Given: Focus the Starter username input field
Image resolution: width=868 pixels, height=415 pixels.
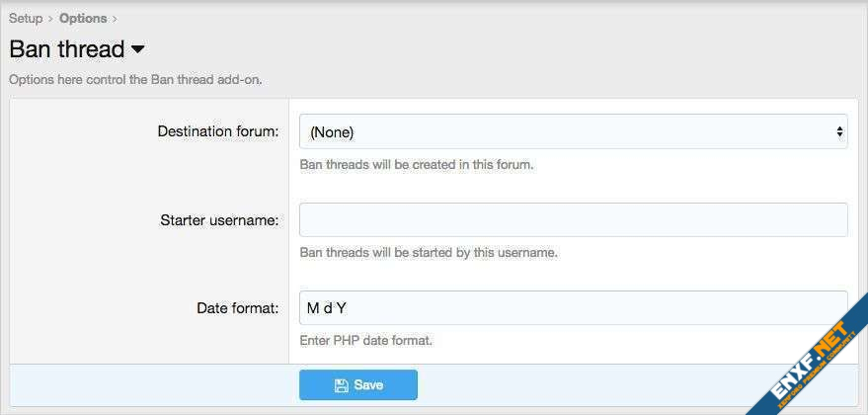Looking at the screenshot, I should pos(573,219).
